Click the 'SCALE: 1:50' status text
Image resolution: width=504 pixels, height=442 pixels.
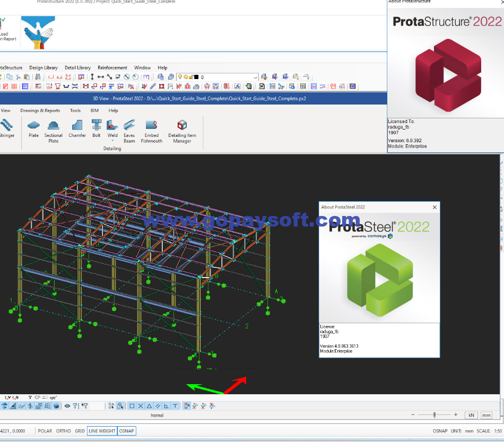point(489,431)
